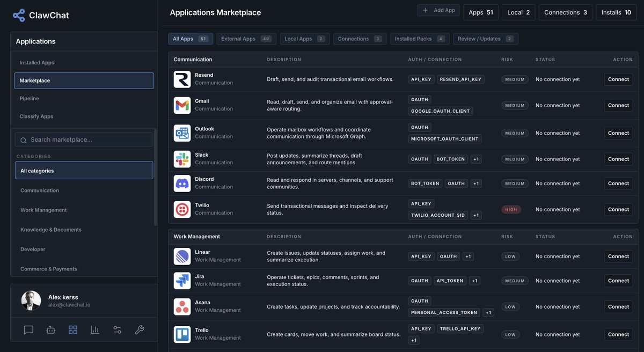The height and width of the screenshot is (352, 644).
Task: Click TWILIO_ACCOUNT_SID tag
Action: (438, 215)
